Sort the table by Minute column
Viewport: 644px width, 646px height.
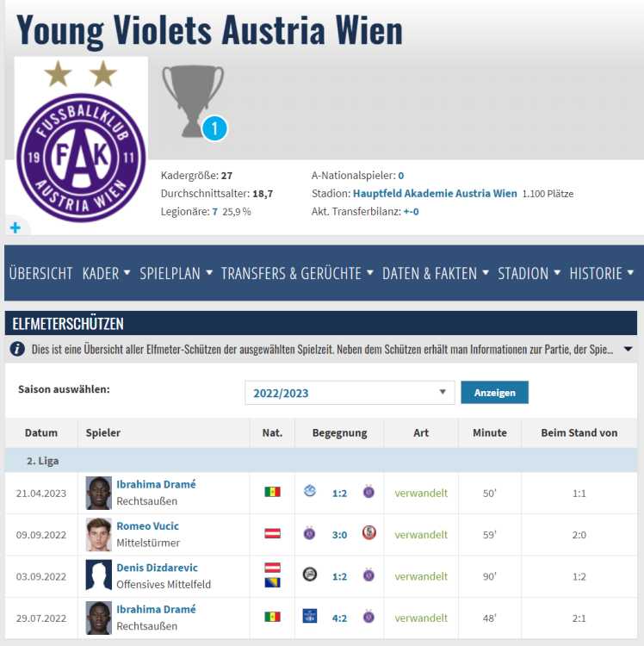tap(489, 432)
